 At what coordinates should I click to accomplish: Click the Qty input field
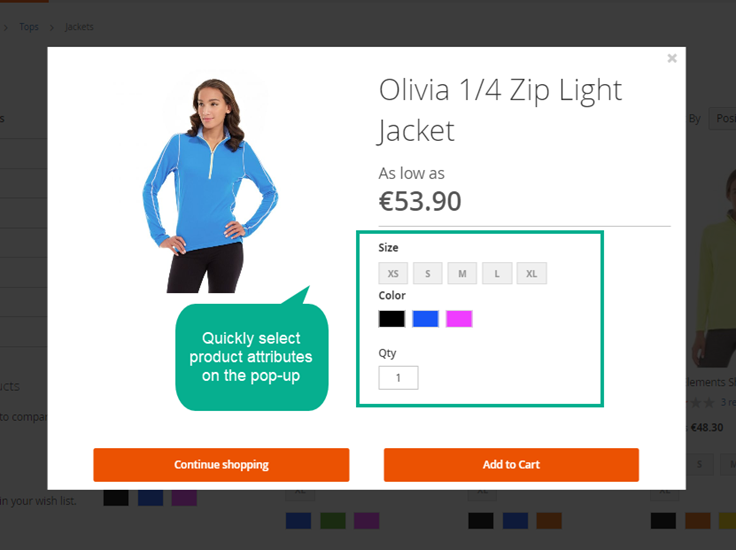coord(399,378)
